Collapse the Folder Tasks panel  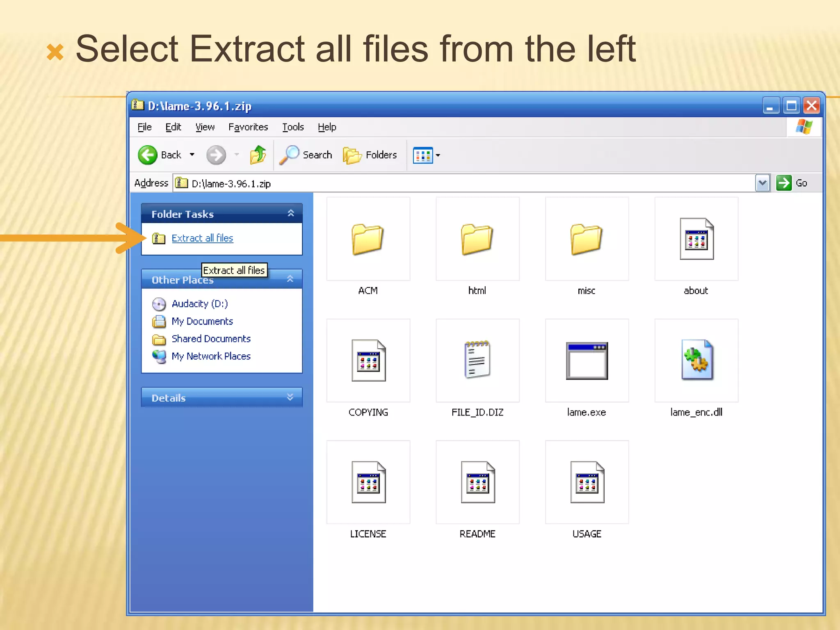tap(291, 213)
